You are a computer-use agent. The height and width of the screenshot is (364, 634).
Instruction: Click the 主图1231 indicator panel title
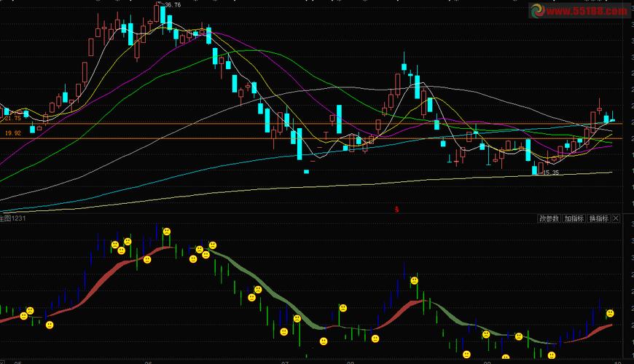tap(14, 218)
